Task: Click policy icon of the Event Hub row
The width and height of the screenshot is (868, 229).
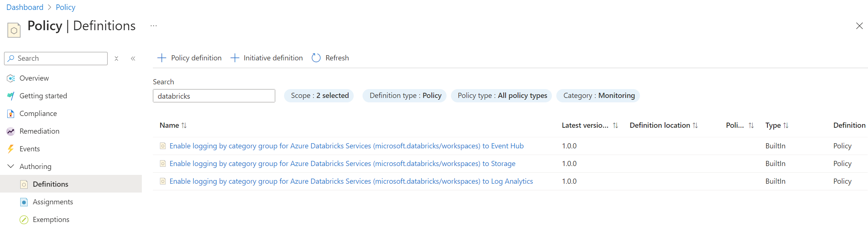Action: [x=163, y=146]
